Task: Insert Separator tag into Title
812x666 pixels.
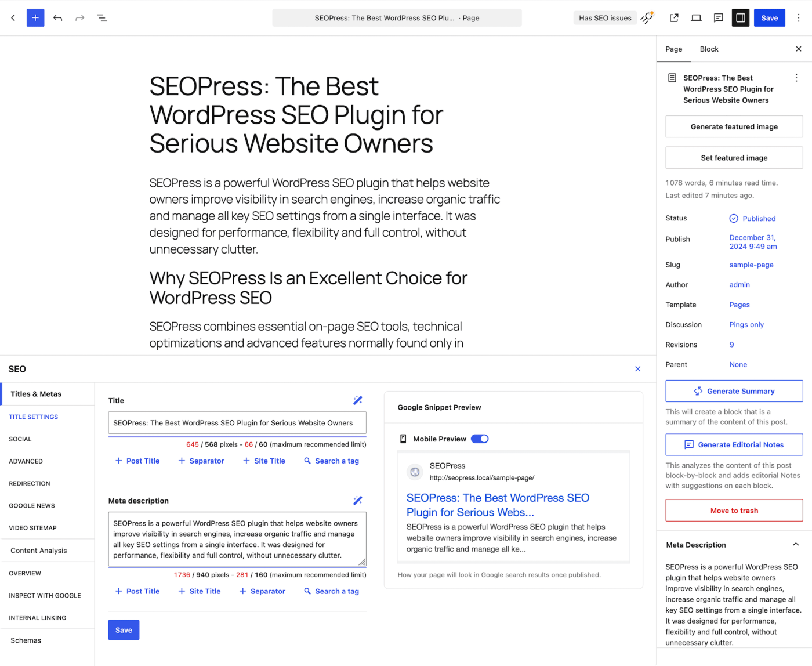Action: (201, 461)
